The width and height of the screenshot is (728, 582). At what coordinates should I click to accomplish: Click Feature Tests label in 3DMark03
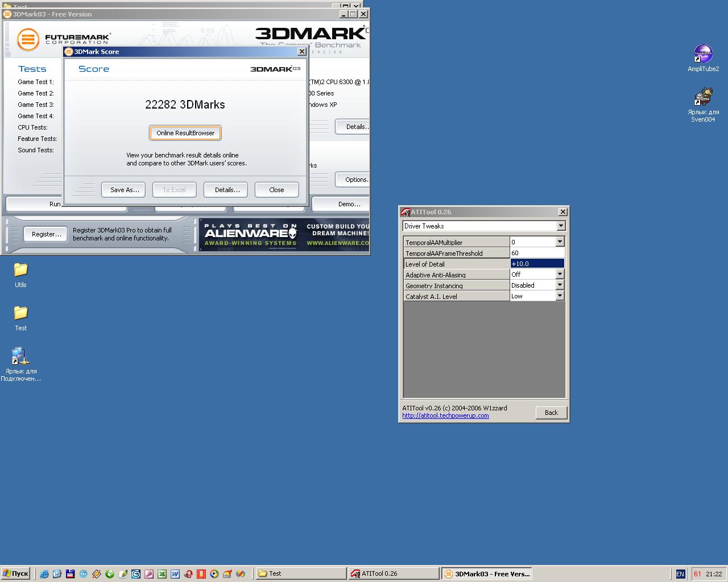pos(38,139)
